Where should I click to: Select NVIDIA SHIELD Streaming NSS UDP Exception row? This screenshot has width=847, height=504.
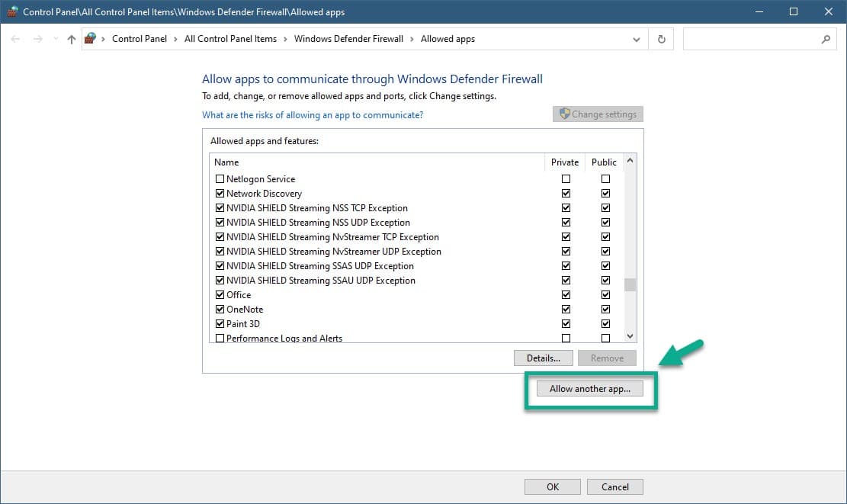click(318, 223)
